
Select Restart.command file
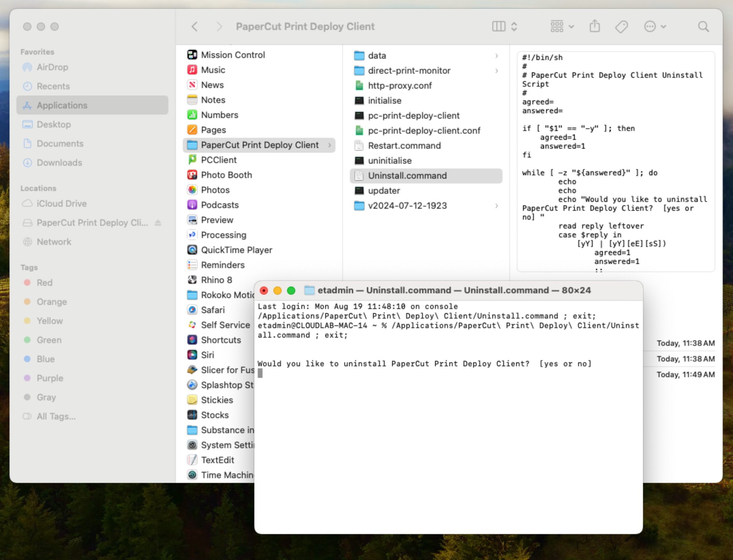click(426, 146)
